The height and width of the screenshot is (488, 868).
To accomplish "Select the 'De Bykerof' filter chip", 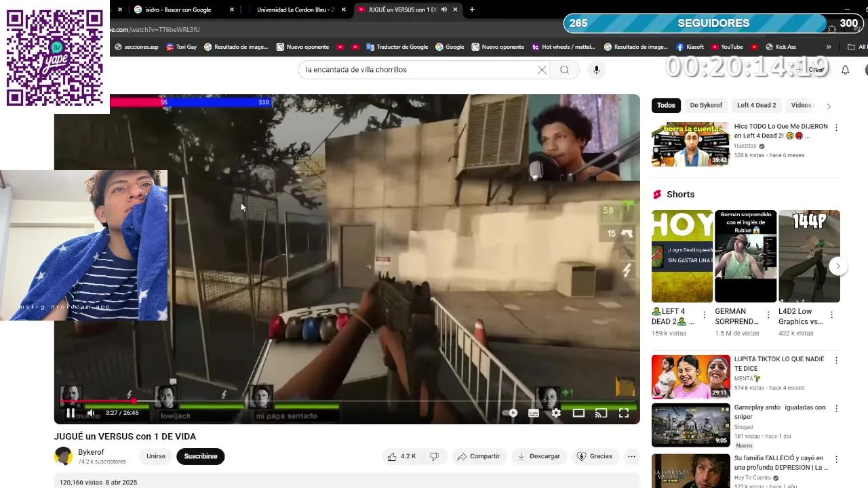I will (706, 105).
